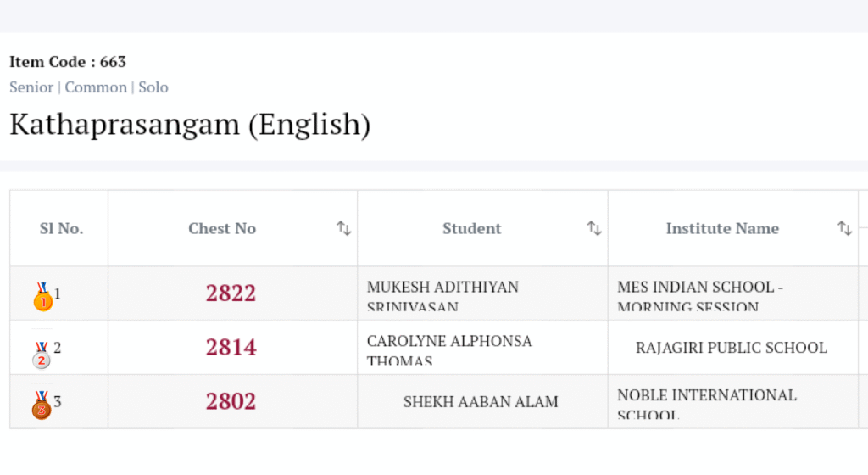Click the Institute Name header text
This screenshot has height=475, width=868.
tap(722, 228)
